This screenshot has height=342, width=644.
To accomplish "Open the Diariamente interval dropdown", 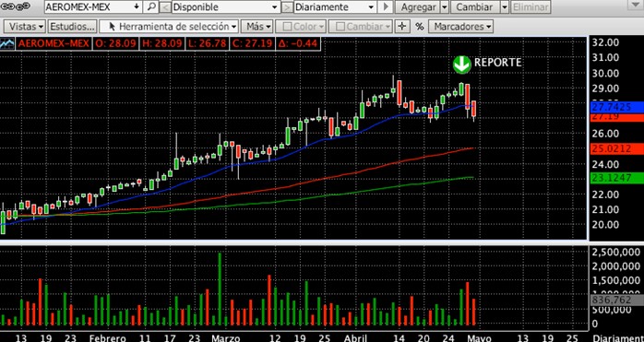I will [x=335, y=7].
